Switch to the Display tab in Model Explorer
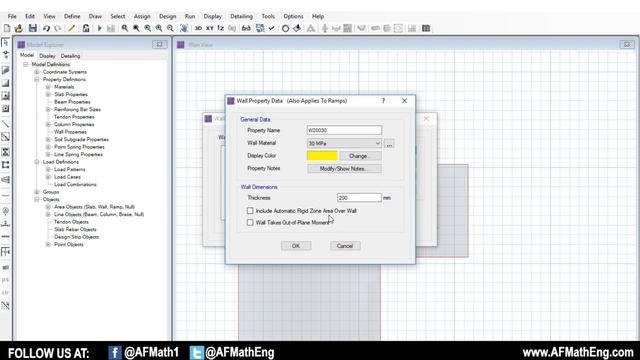The width and height of the screenshot is (640, 360). pos(47,56)
